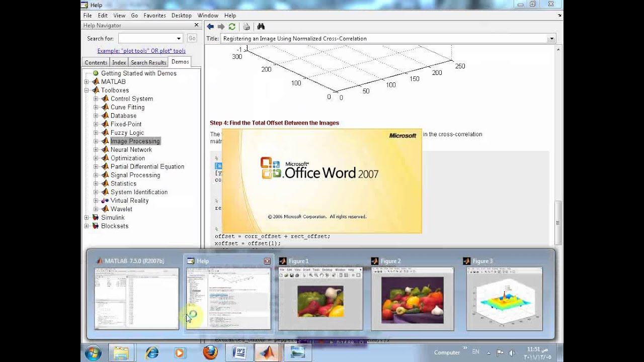Select Neural Network toolbox item

coord(131,150)
